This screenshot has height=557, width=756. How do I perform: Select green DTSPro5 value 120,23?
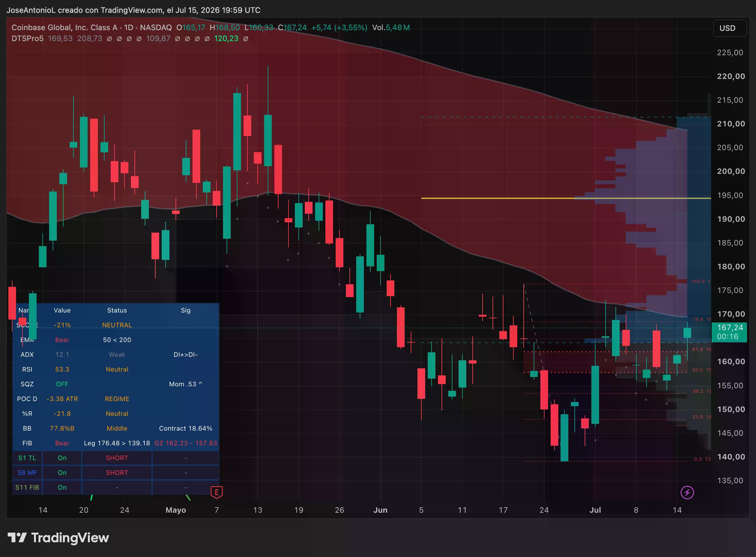click(x=226, y=39)
